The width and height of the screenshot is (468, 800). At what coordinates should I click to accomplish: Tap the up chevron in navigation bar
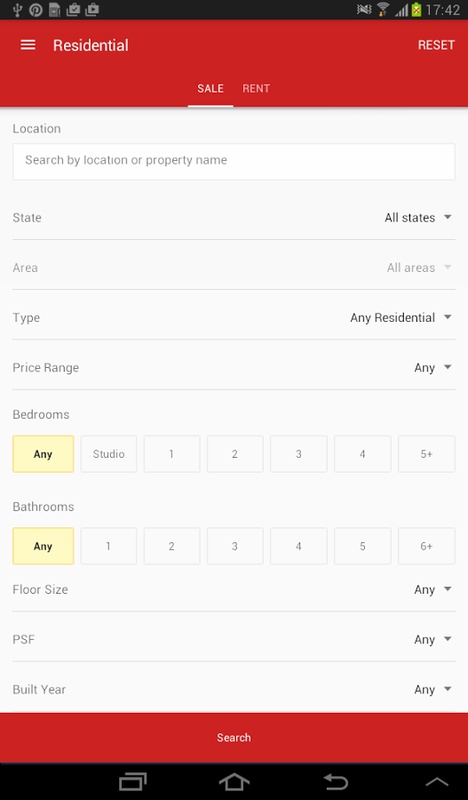point(437,782)
